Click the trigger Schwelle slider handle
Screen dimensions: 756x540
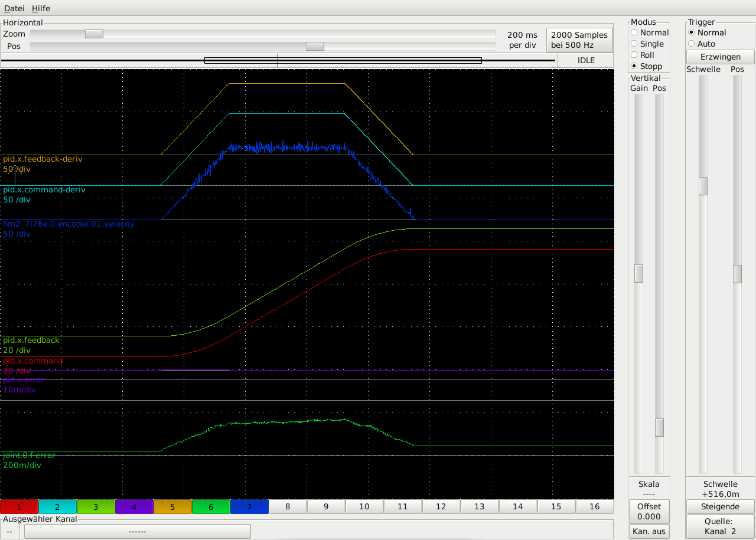703,186
